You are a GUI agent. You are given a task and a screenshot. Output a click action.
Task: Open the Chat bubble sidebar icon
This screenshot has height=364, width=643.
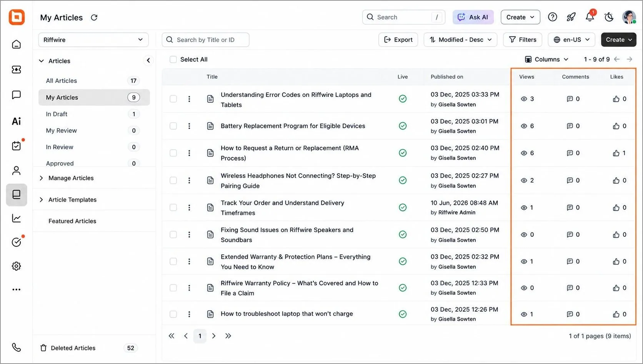click(17, 95)
